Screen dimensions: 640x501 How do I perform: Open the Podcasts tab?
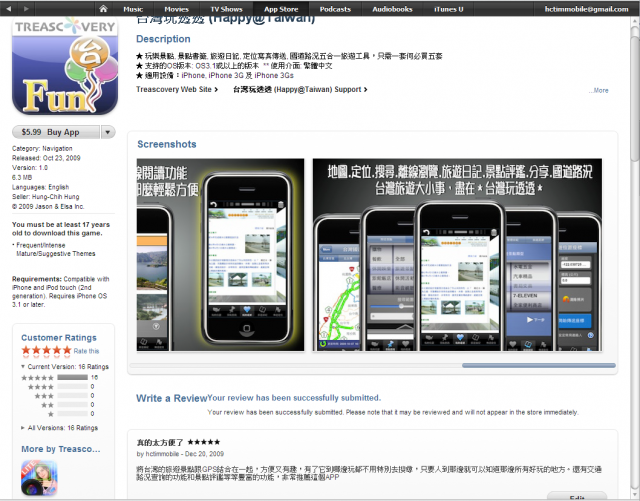pos(335,9)
